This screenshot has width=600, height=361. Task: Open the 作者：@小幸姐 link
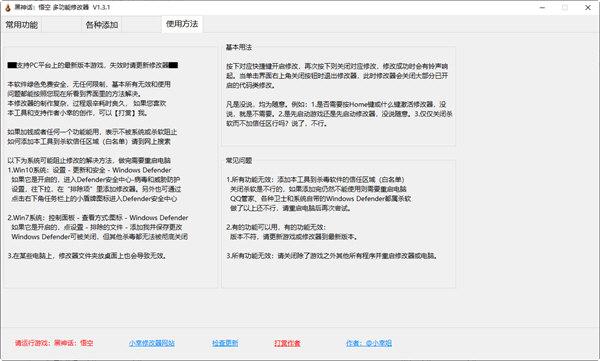(x=369, y=343)
